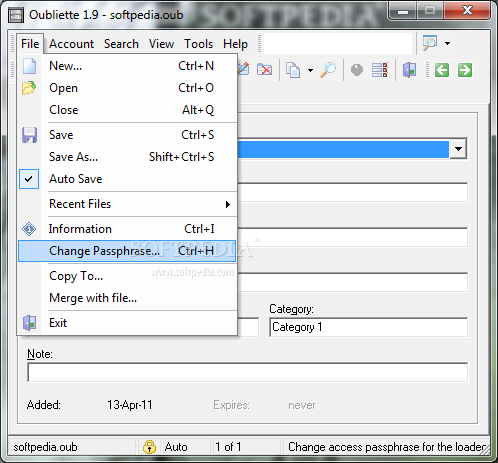The width and height of the screenshot is (498, 463).
Task: Click the search text field in toolbar
Action: pyautogui.click(x=338, y=43)
